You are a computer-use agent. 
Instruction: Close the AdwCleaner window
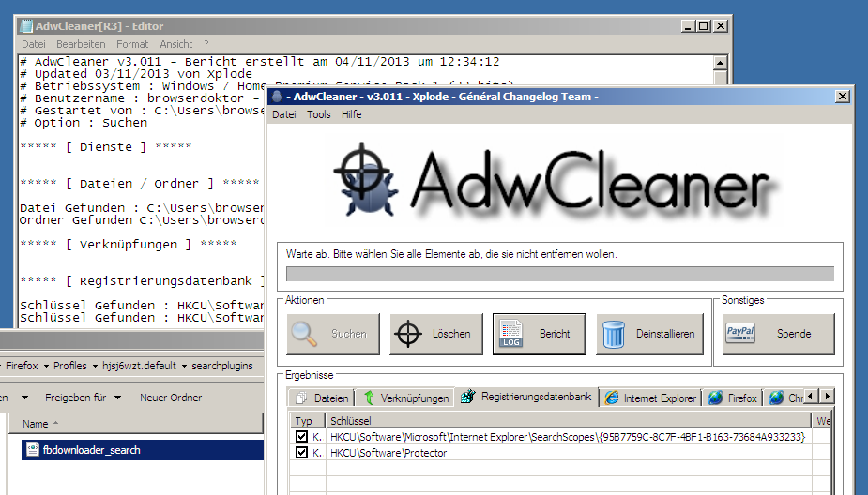842,97
